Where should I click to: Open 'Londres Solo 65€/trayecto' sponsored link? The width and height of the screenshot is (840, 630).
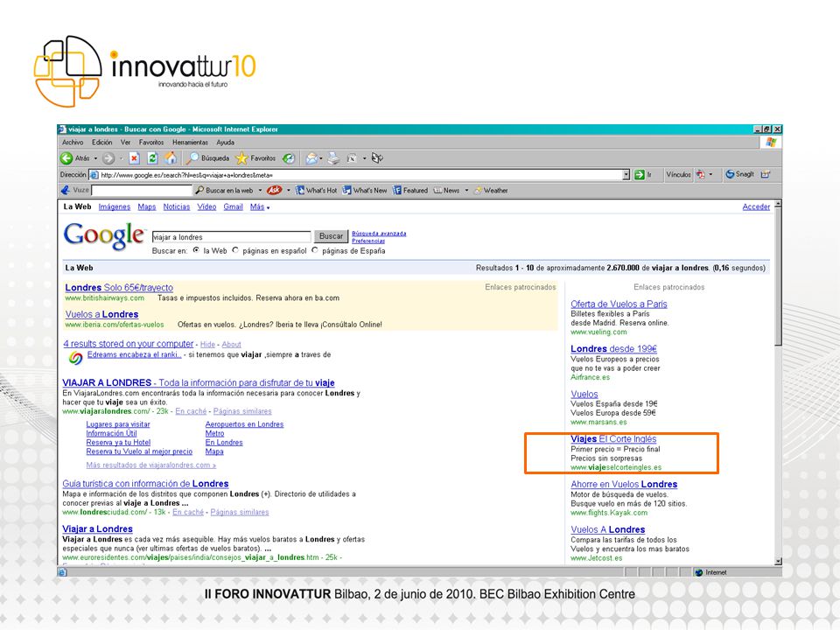pyautogui.click(x=119, y=288)
